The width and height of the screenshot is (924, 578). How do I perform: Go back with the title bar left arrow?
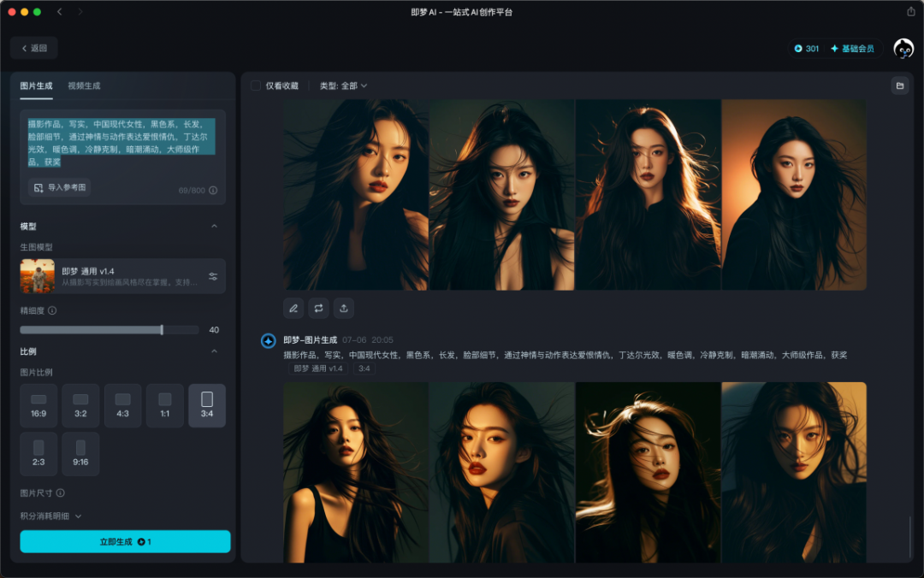[x=60, y=12]
